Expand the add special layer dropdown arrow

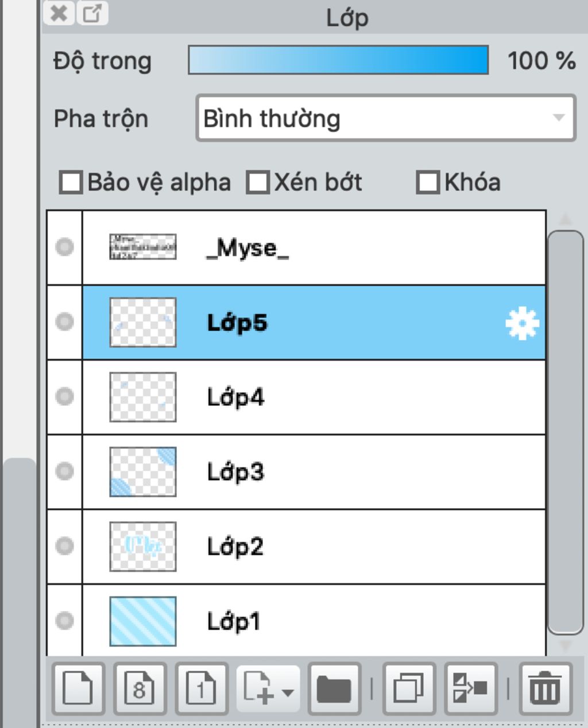point(288,692)
